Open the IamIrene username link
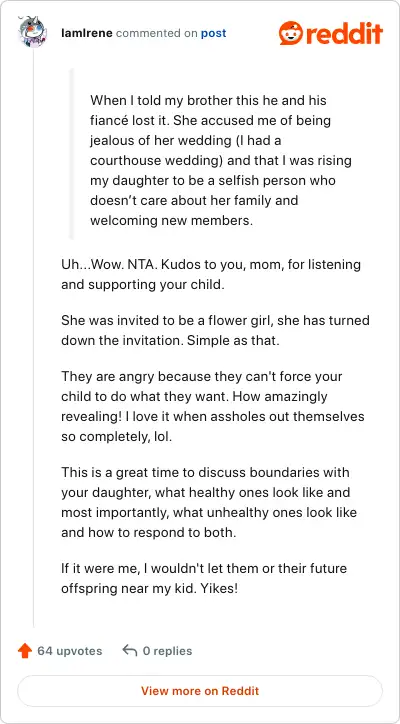This screenshot has height=724, width=400. click(87, 33)
